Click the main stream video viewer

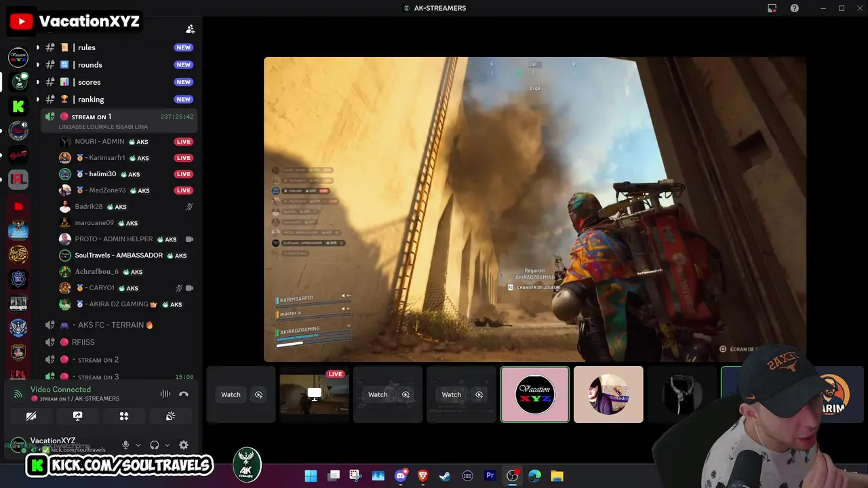(535, 209)
